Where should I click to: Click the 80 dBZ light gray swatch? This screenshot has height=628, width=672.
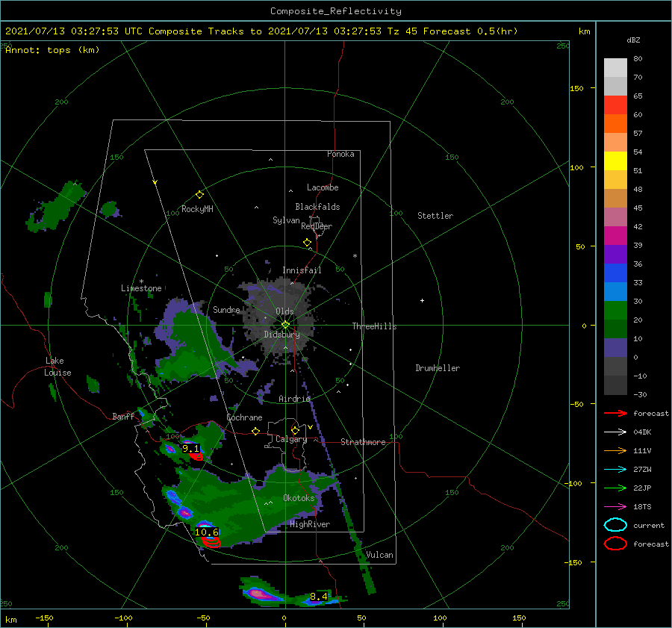coord(615,68)
